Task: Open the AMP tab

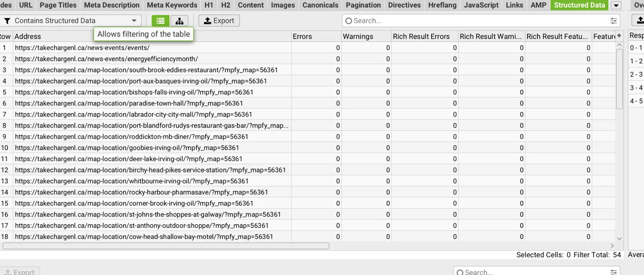Action: click(x=539, y=5)
